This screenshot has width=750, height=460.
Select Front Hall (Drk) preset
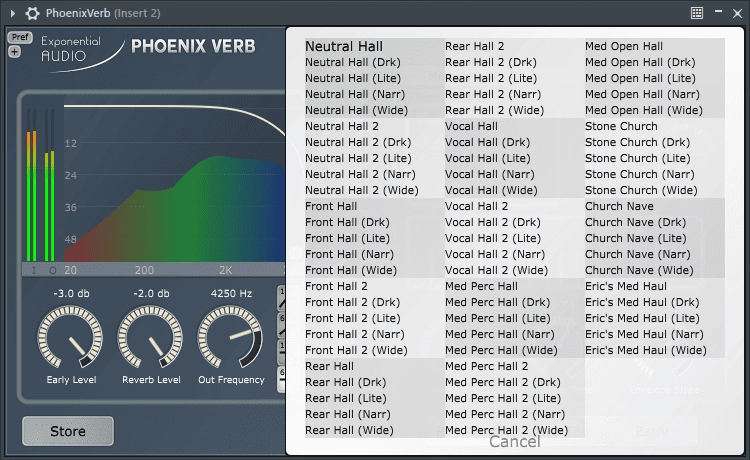pyautogui.click(x=347, y=222)
